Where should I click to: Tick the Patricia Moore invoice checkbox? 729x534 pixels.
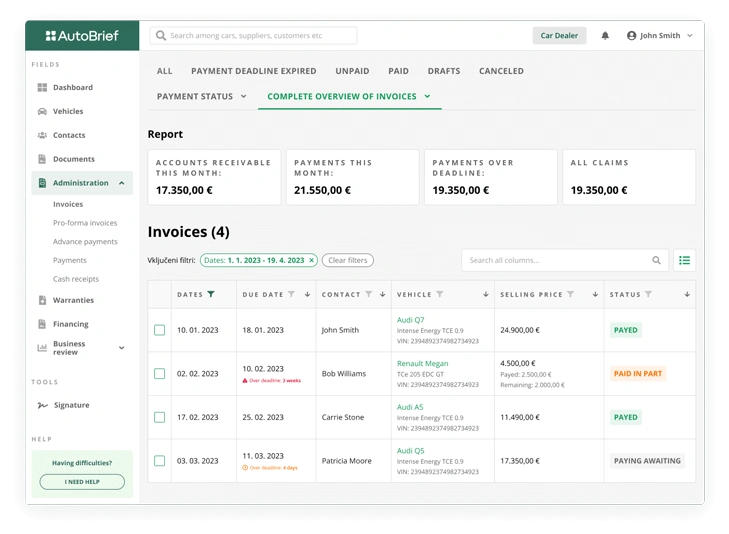coord(159,461)
